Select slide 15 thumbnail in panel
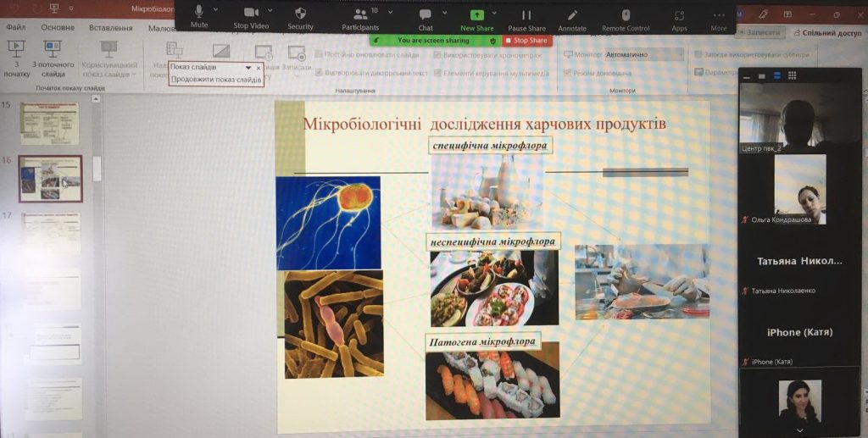This screenshot has height=438, width=868. (x=50, y=124)
